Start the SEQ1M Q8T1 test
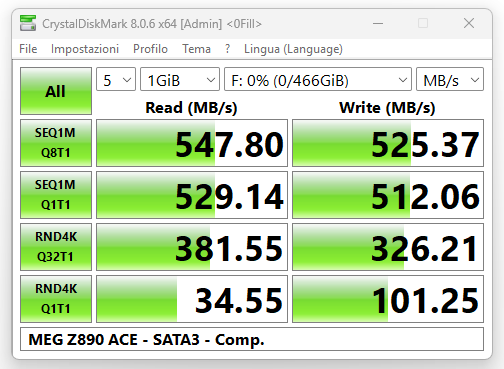 [x=56, y=143]
